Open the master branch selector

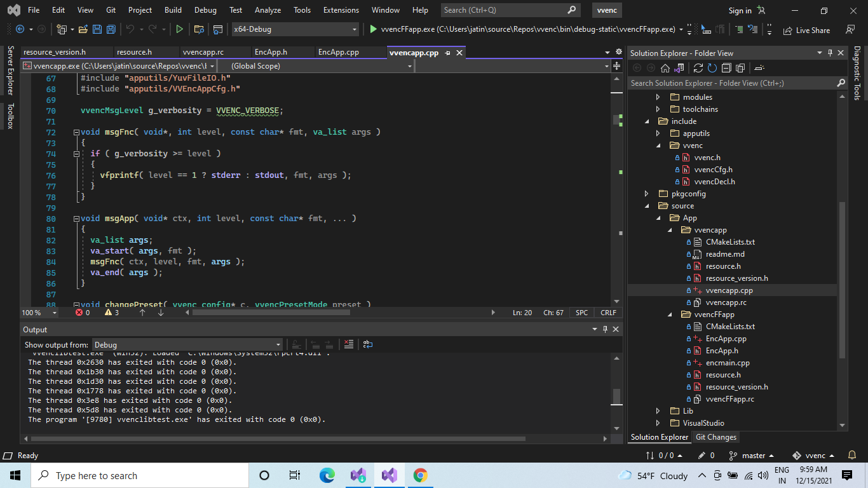click(x=754, y=455)
